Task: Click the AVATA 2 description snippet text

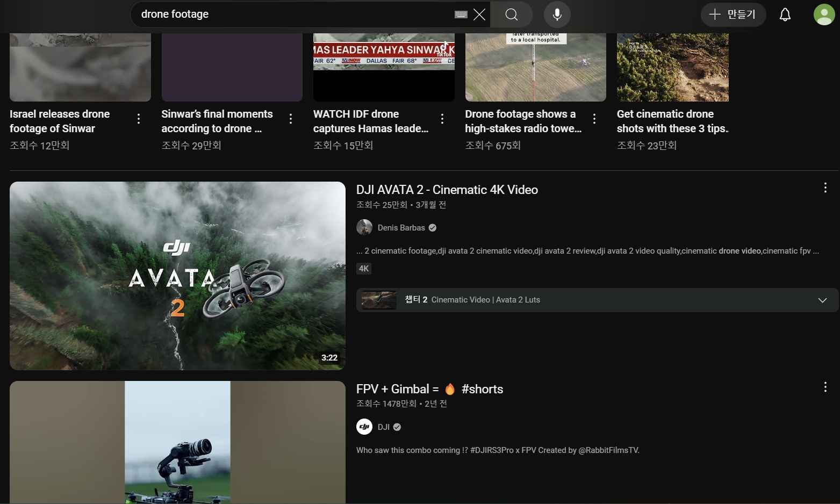Action: [587, 251]
